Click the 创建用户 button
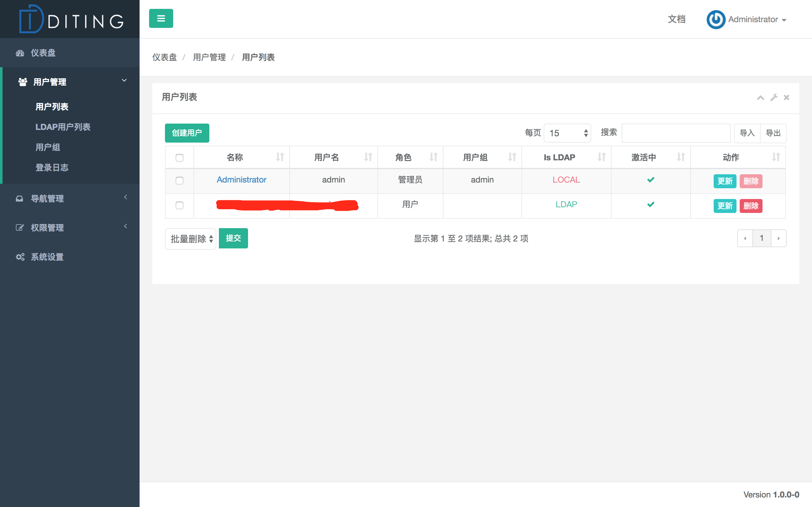 pyautogui.click(x=187, y=133)
